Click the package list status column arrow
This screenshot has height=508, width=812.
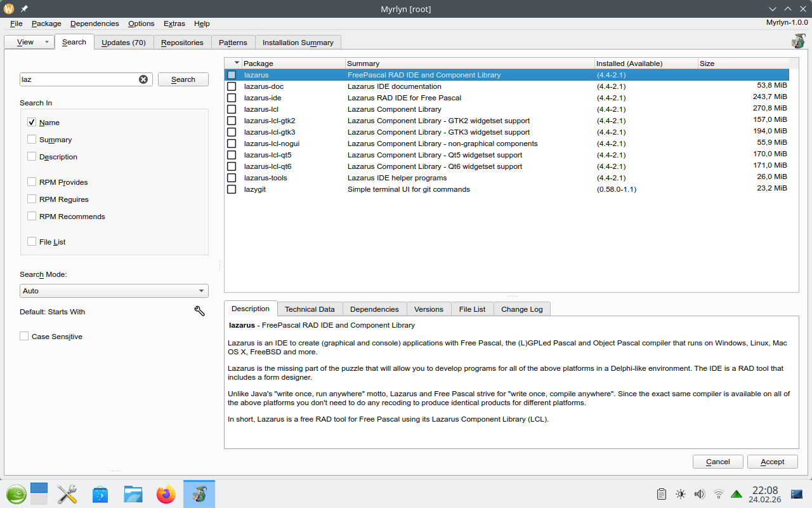[x=237, y=63]
